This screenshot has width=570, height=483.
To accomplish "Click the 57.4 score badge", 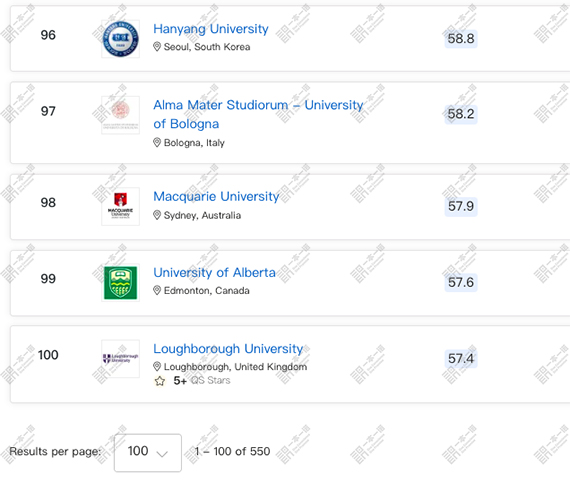I will (x=461, y=359).
